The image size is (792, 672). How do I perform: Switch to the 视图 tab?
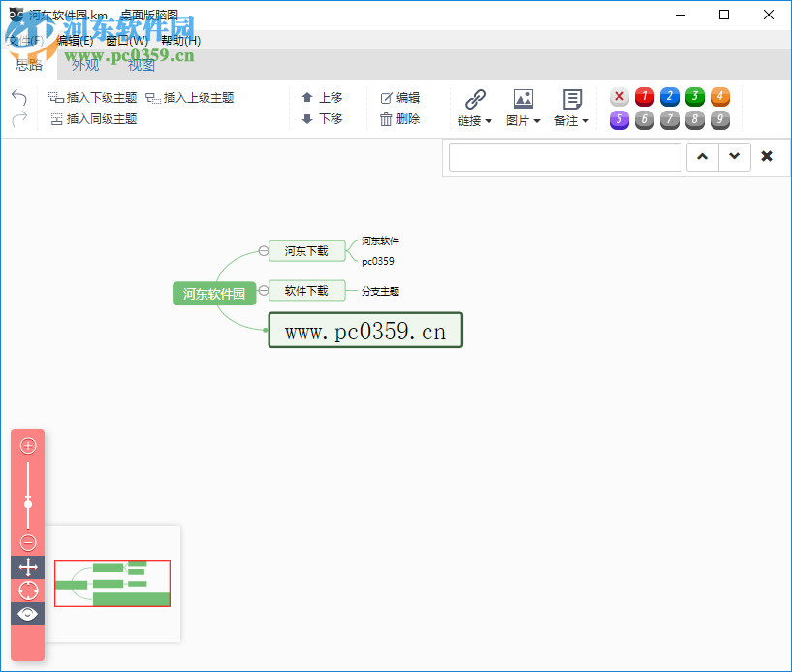click(141, 65)
